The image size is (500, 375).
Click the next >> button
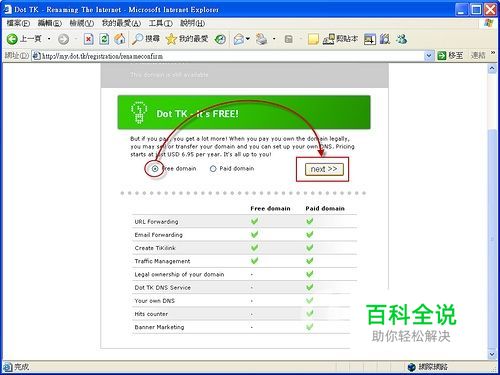point(324,169)
